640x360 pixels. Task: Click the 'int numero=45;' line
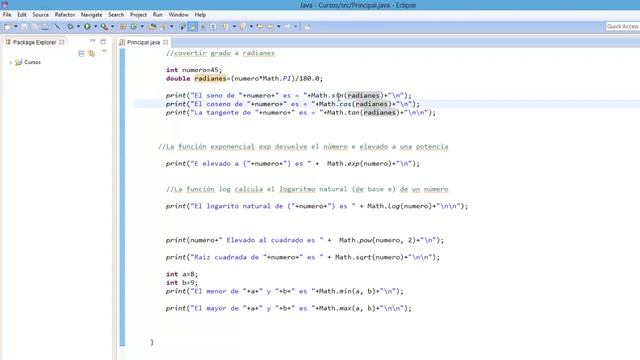tap(194, 70)
